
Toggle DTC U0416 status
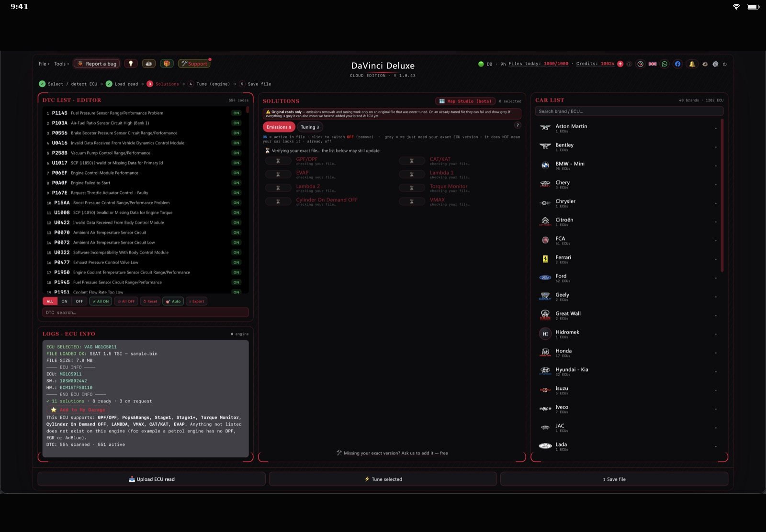pos(236,143)
